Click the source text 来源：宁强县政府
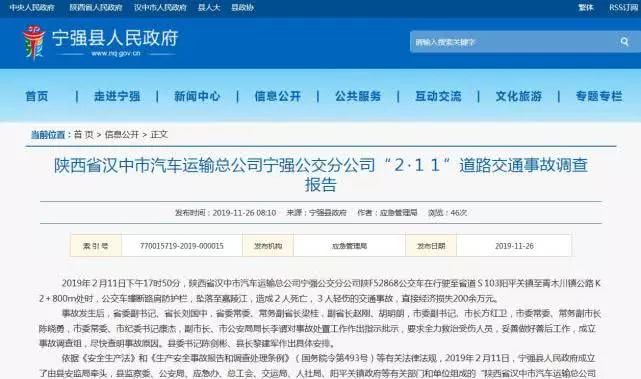 (x=316, y=213)
